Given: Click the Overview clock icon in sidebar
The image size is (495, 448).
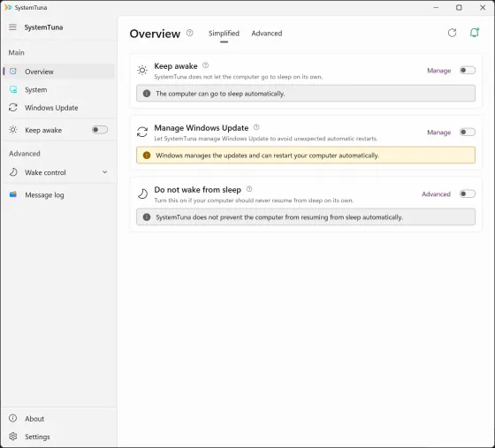Looking at the screenshot, I should [13, 72].
